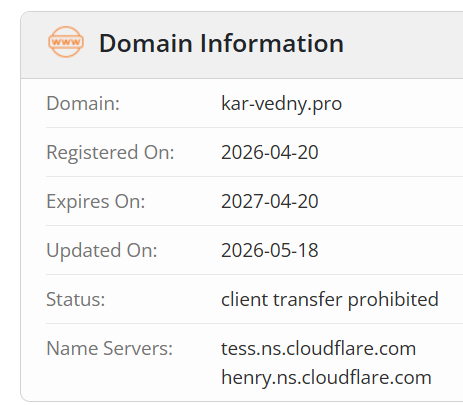Click henry.ns.cloudflare.com name server
This screenshot has height=405, width=463.
pyautogui.click(x=326, y=378)
